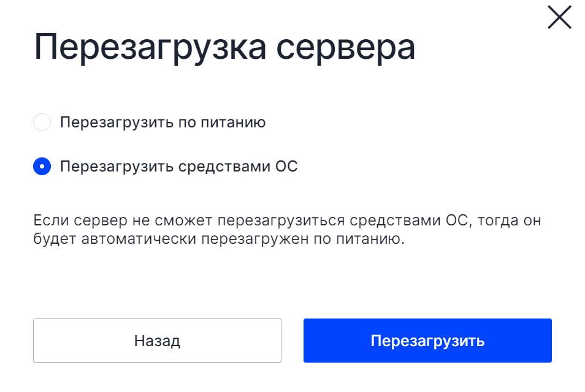Dismiss the dialog using the cross icon

click(559, 17)
